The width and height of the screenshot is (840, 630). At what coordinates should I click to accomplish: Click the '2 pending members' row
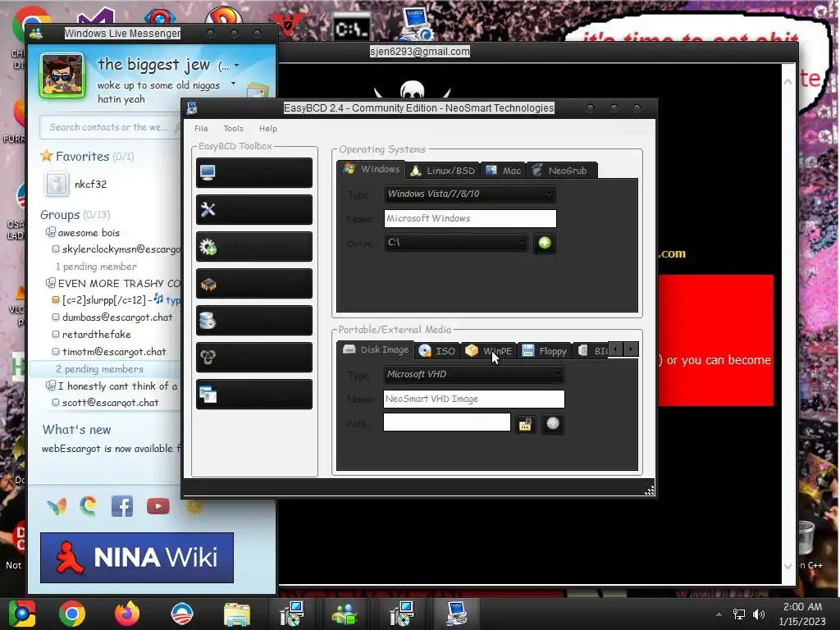point(99,369)
